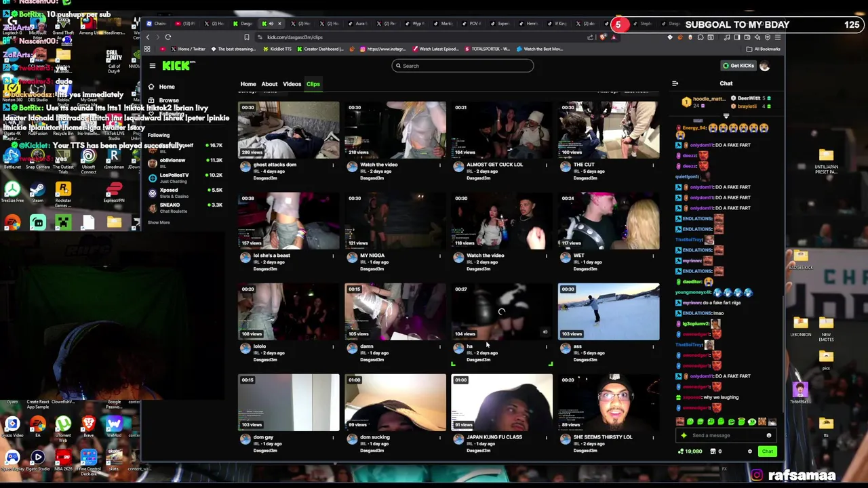
Task: Open the KickBot TTS bookmark
Action: (277, 49)
